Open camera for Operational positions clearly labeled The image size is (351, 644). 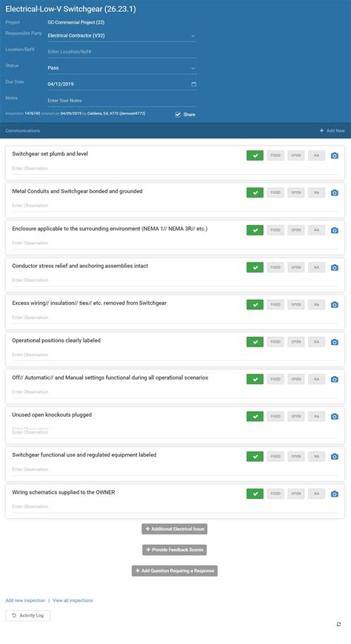[335, 342]
